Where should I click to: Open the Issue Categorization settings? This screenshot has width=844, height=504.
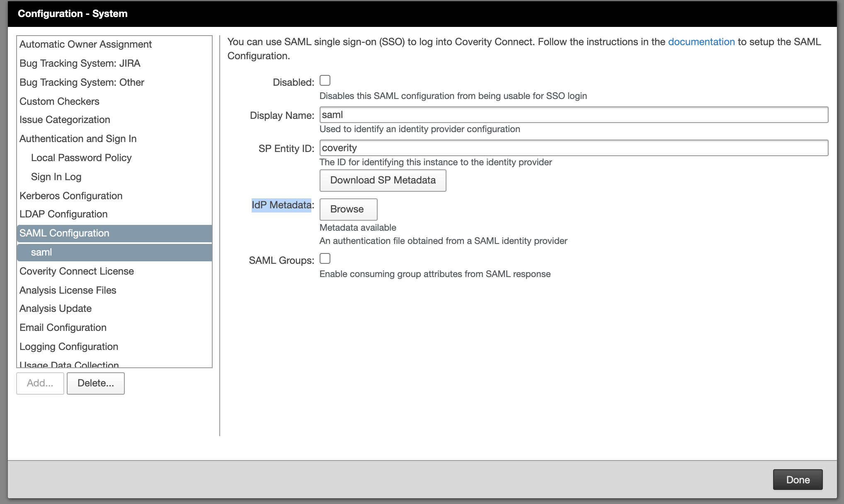(x=64, y=119)
